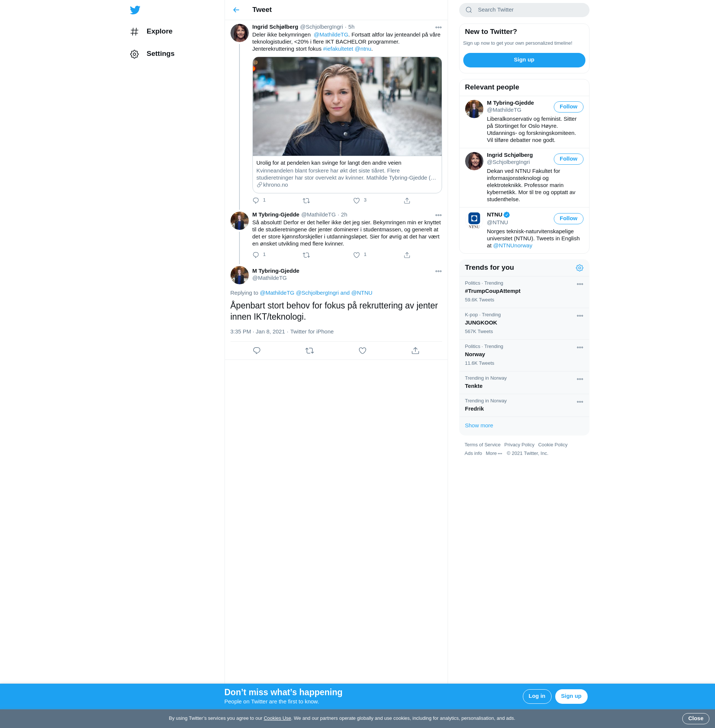
Task: Retweet Ingrid Schjølberg's tweet
Action: pyautogui.click(x=306, y=200)
